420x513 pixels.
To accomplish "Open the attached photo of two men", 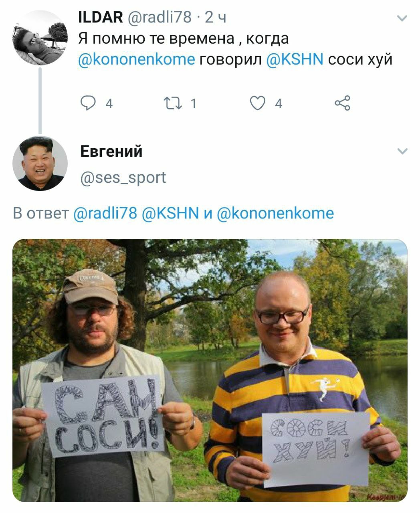I will (210, 370).
